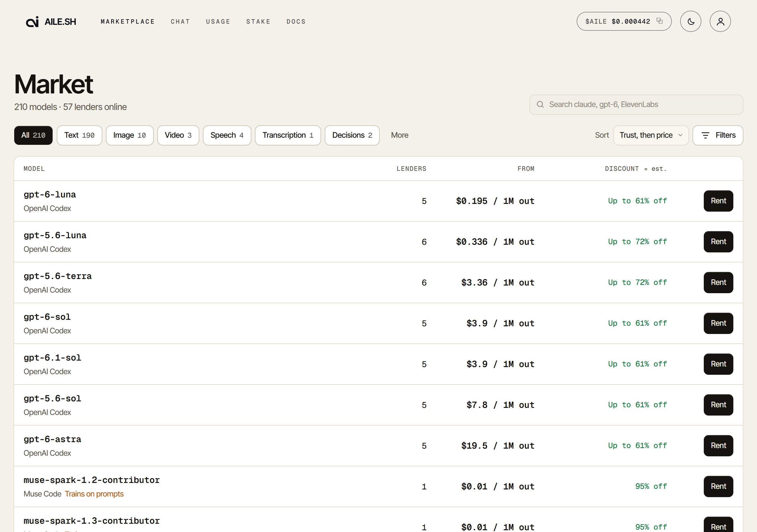
Task: Open the Trust, then price sort dropdown
Action: click(651, 135)
